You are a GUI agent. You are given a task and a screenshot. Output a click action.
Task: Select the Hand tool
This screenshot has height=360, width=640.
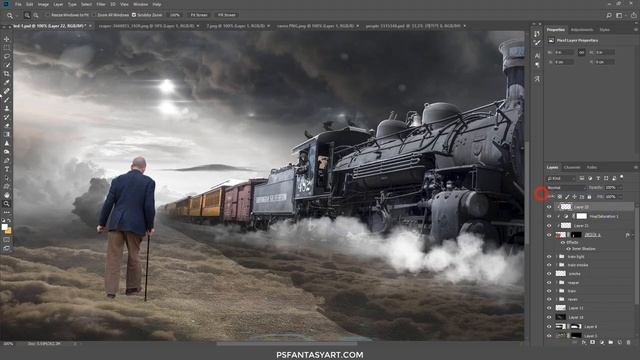pos(7,195)
